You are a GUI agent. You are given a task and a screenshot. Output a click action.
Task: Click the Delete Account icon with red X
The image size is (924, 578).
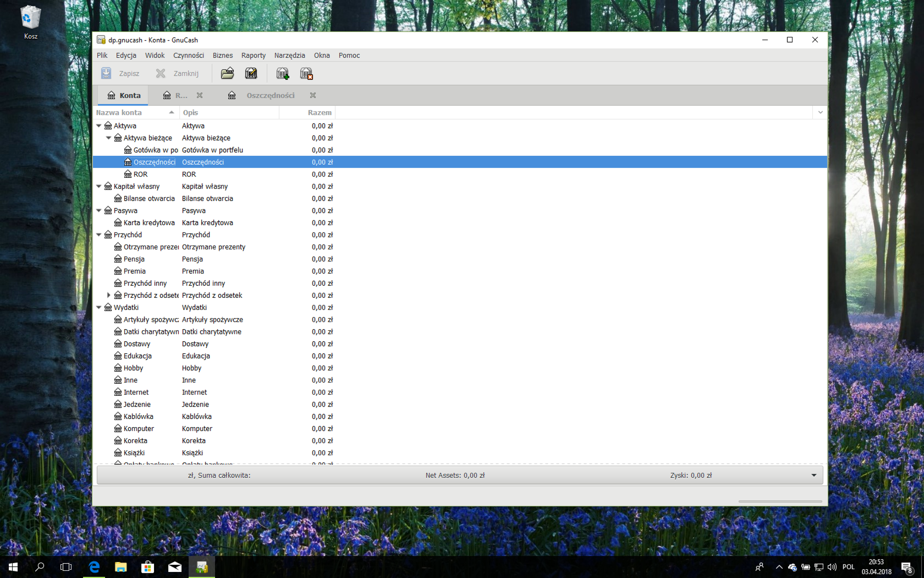click(x=306, y=73)
